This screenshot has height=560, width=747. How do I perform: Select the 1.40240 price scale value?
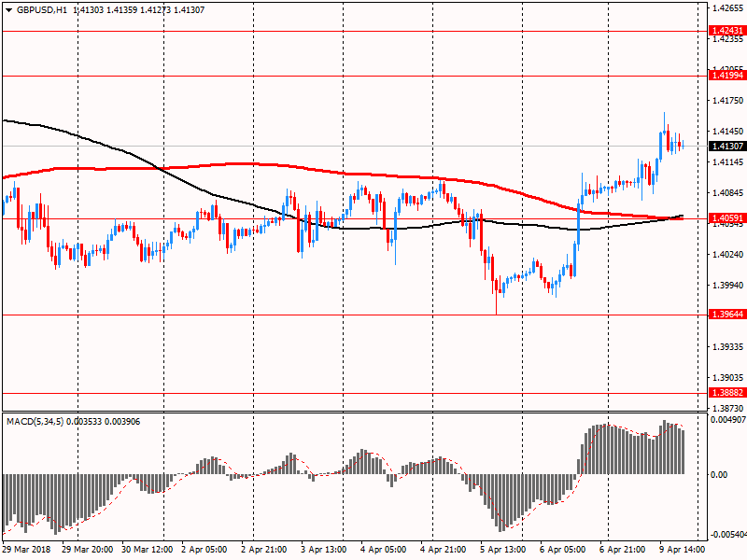pos(728,255)
